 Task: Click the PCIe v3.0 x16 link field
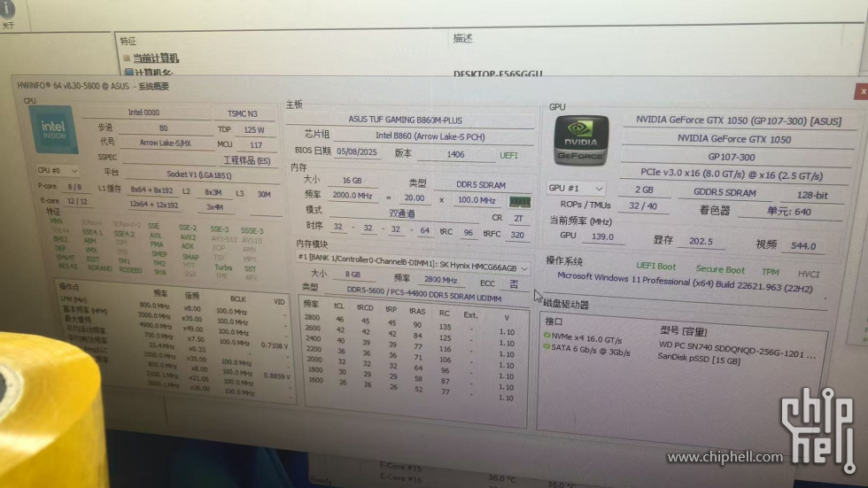click(x=732, y=174)
